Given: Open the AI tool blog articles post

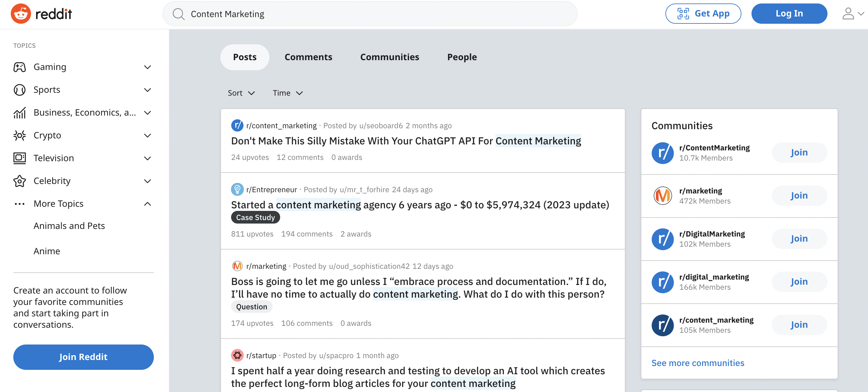Looking at the screenshot, I should (x=418, y=377).
